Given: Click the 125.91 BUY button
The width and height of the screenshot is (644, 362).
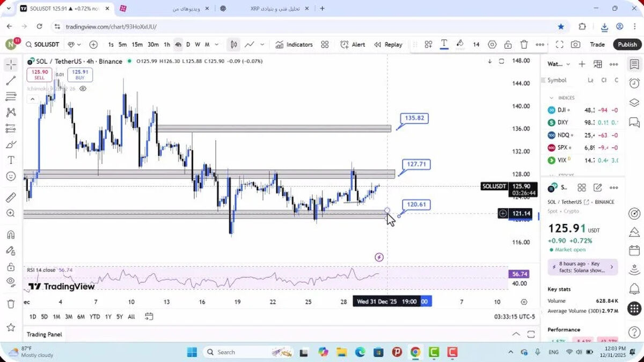Looking at the screenshot, I should click(x=80, y=75).
